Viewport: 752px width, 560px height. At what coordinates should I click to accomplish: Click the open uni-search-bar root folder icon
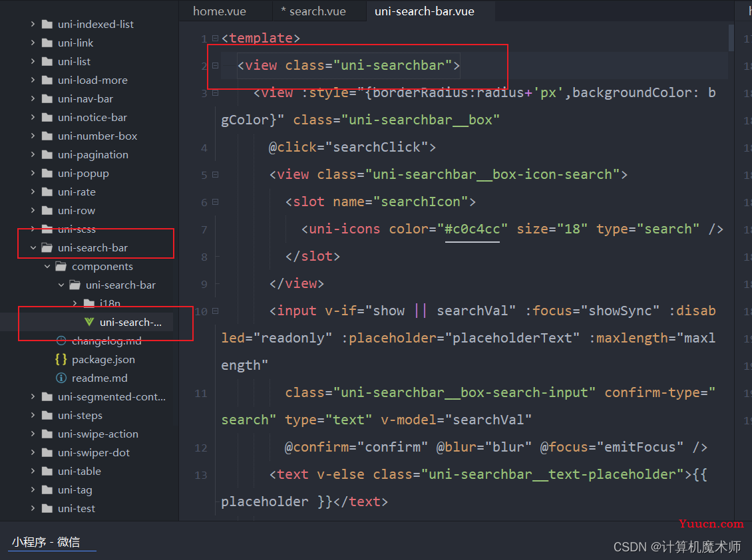click(x=47, y=248)
